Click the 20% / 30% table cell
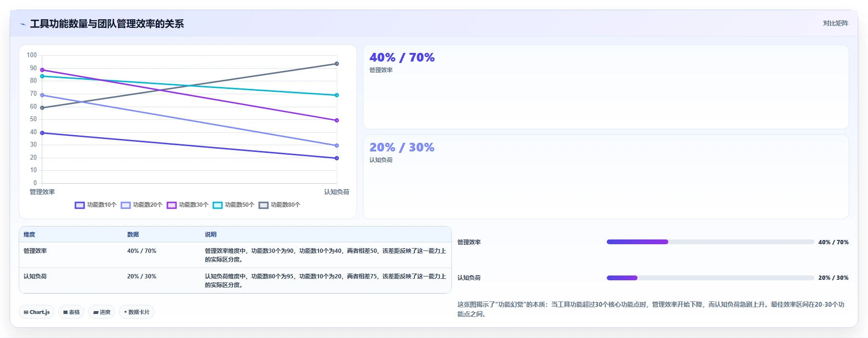 (x=141, y=276)
